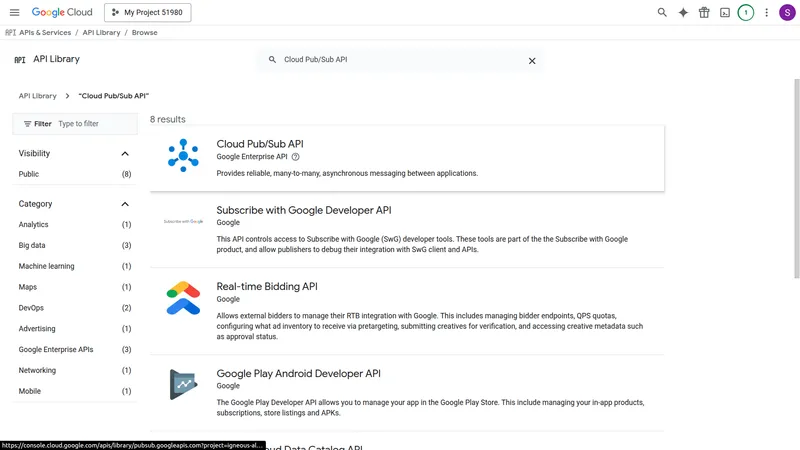Collapse the Category filter section
The width and height of the screenshot is (800, 450).
[125, 204]
